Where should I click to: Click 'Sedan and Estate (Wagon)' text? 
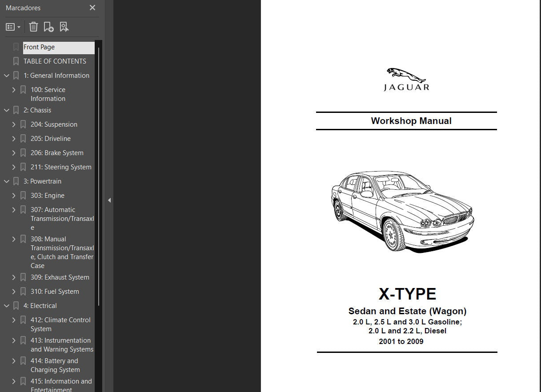click(x=407, y=312)
